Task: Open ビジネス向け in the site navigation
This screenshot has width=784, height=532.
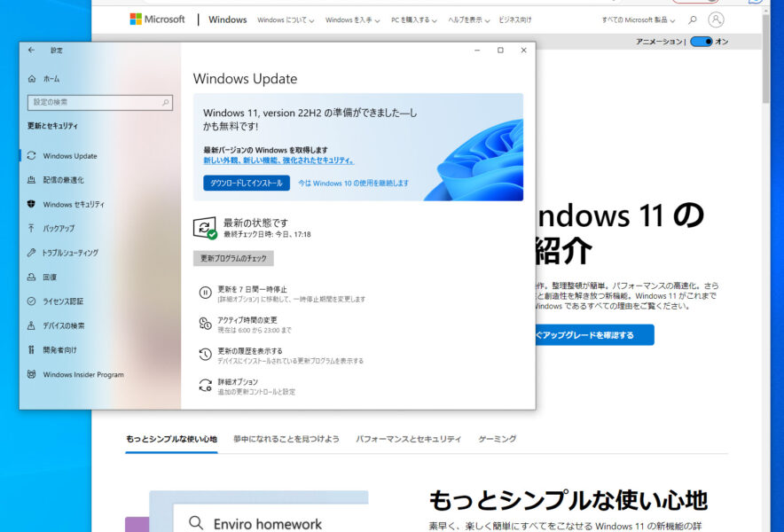Action: click(x=515, y=20)
